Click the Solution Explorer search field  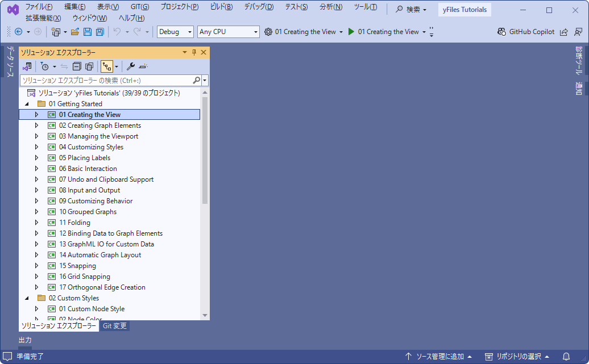pyautogui.click(x=106, y=81)
